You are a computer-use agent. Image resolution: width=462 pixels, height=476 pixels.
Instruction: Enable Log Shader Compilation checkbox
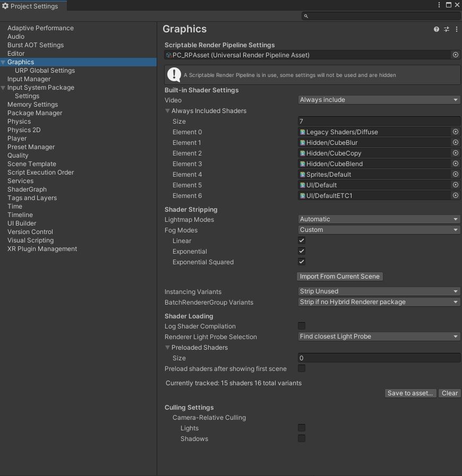[x=302, y=326]
